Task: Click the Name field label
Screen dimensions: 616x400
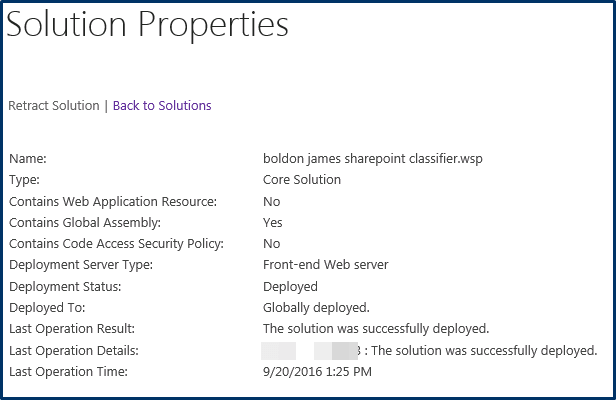Action: click(x=28, y=158)
